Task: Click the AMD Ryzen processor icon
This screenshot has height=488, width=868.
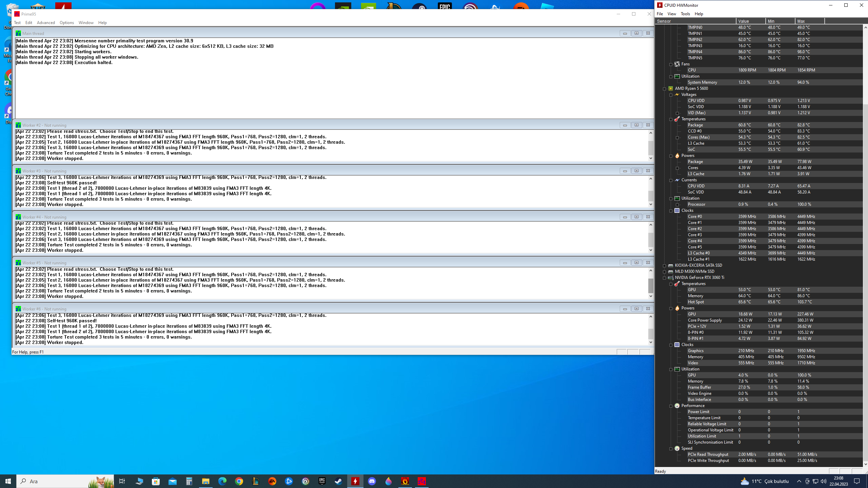Action: pyautogui.click(x=671, y=88)
